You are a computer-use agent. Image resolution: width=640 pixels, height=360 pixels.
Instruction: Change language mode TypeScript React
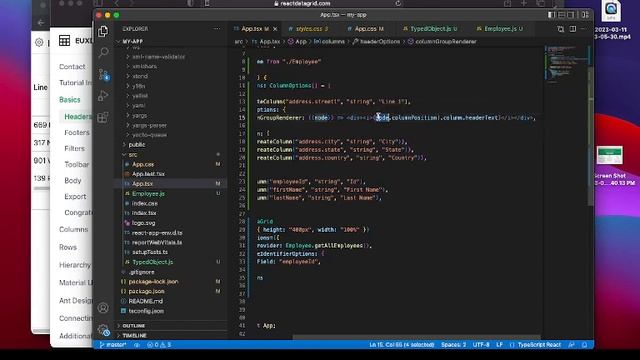pyautogui.click(x=539, y=345)
